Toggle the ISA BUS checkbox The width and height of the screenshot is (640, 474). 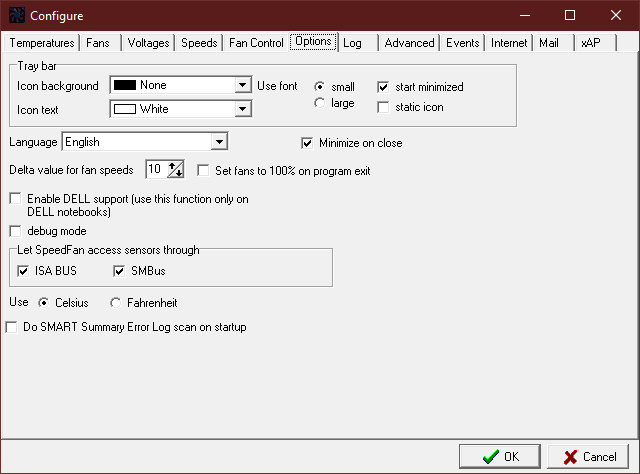point(23,271)
